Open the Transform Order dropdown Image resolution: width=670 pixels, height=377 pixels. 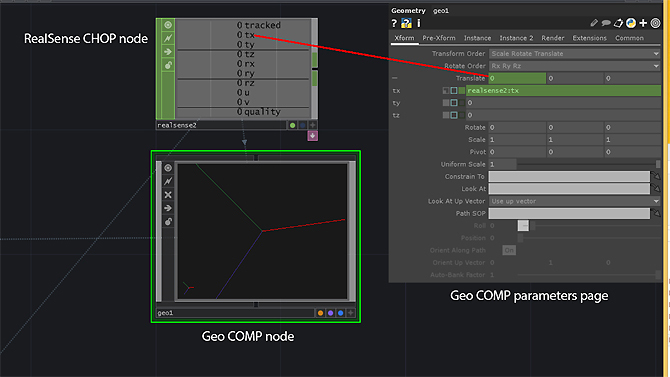tap(574, 53)
